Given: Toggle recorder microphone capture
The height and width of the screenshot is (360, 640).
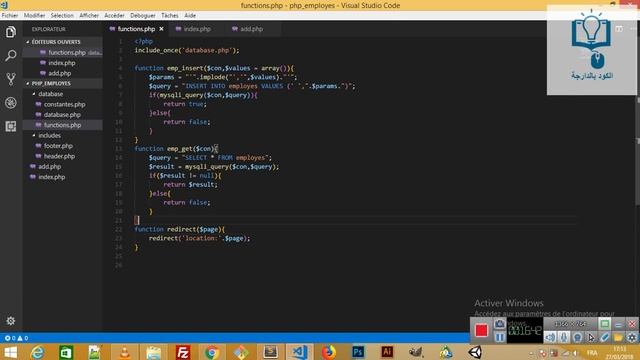Looking at the screenshot, I should [x=564, y=337].
